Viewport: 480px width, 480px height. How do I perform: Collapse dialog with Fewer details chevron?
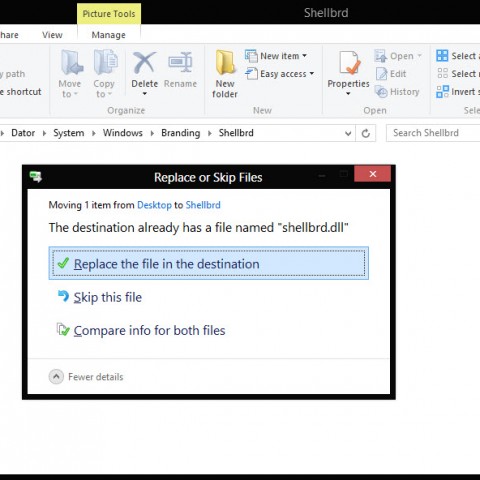56,377
